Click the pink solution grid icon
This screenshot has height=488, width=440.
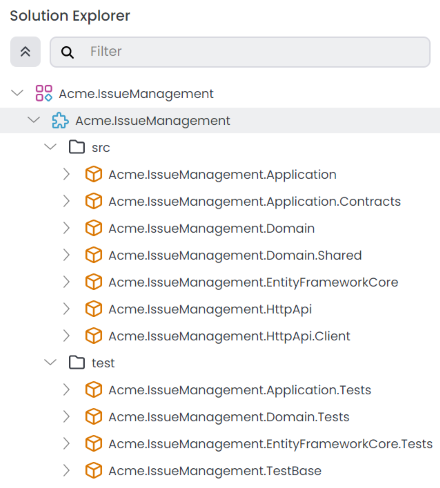pyautogui.click(x=44, y=93)
